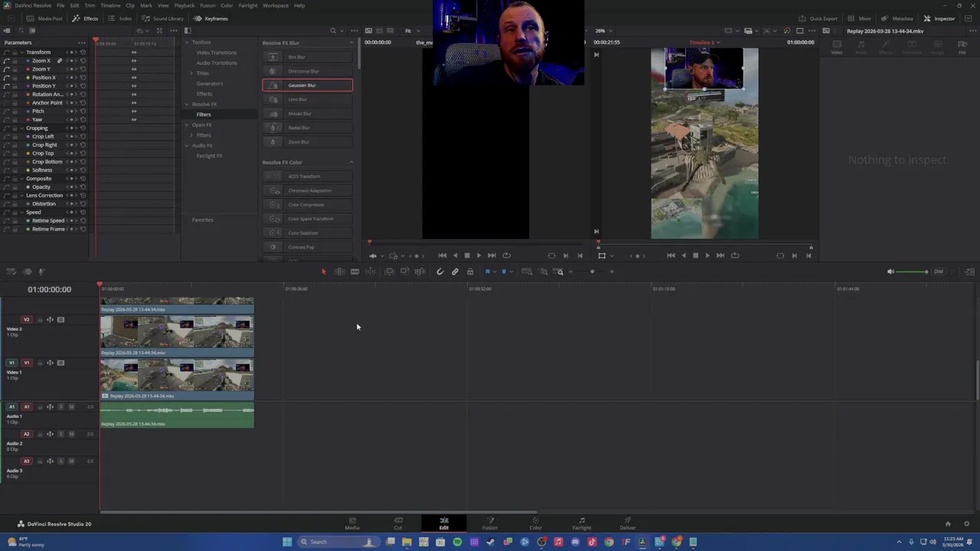Click the speaker mute icon
Screen dimensions: 980x551
[890, 272]
